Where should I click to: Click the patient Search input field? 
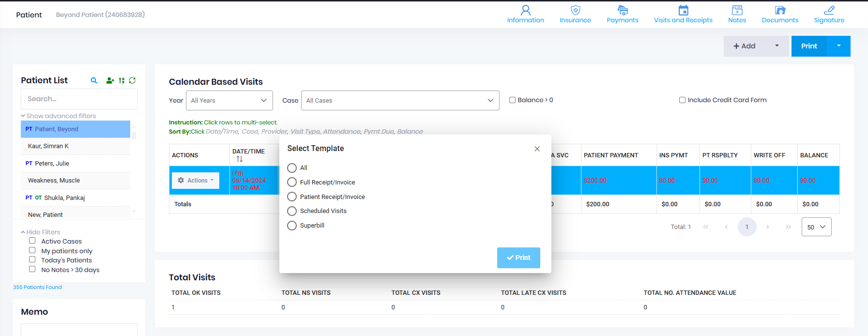click(79, 99)
